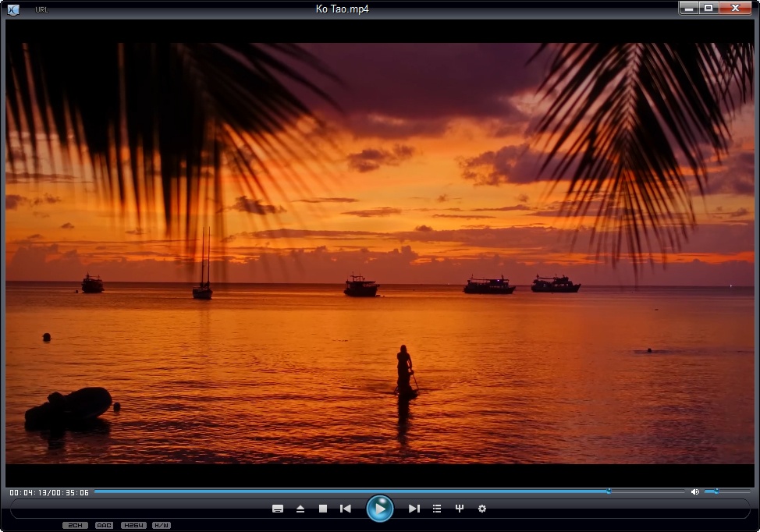Stop video playback

323,509
